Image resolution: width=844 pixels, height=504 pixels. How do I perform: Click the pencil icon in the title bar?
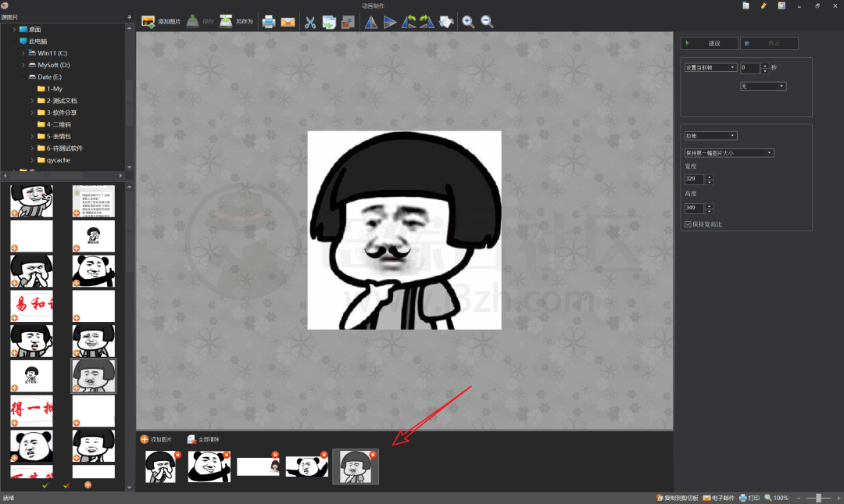(x=764, y=6)
